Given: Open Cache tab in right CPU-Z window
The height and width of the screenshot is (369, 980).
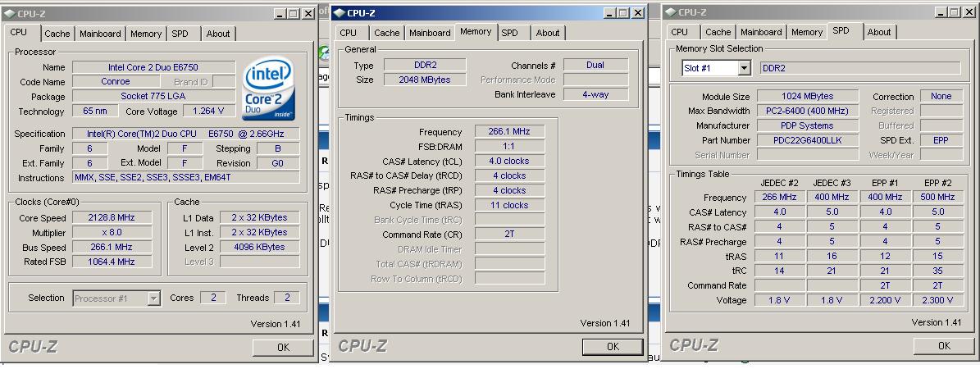Looking at the screenshot, I should coord(718,32).
